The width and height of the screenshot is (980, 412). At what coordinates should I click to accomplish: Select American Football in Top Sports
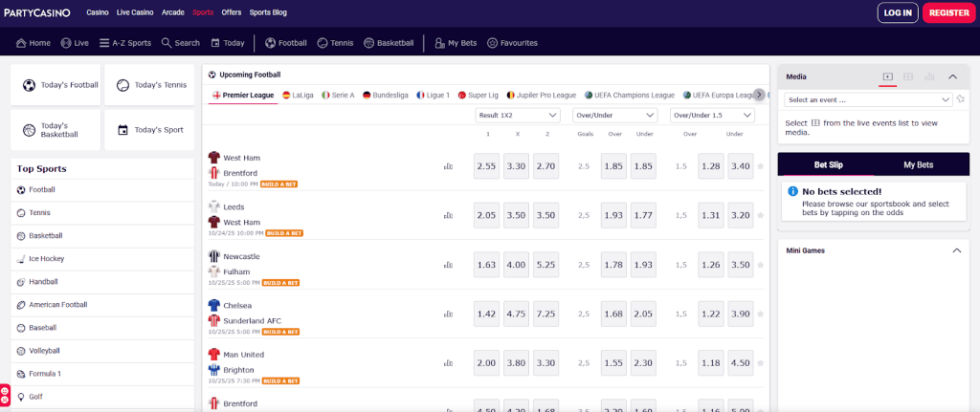coord(102,305)
